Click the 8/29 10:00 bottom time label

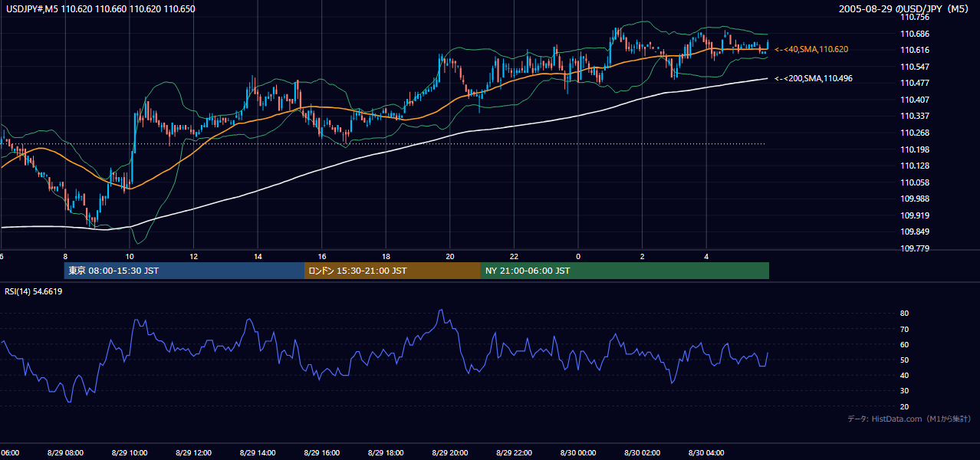click(x=130, y=452)
